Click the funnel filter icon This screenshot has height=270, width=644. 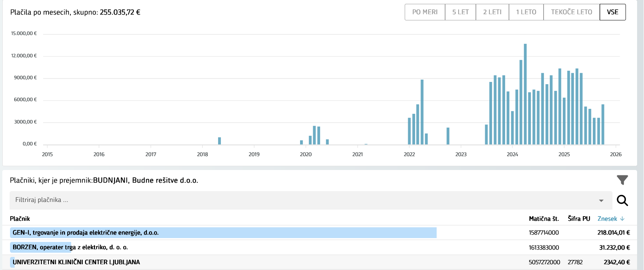[622, 180]
